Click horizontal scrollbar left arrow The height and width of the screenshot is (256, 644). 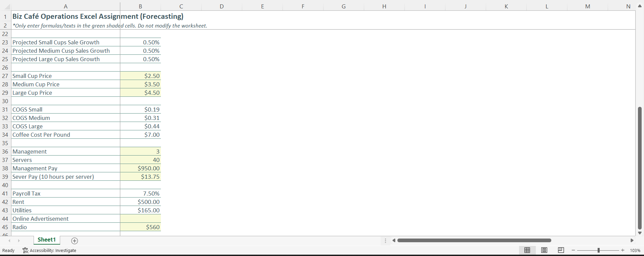394,241
